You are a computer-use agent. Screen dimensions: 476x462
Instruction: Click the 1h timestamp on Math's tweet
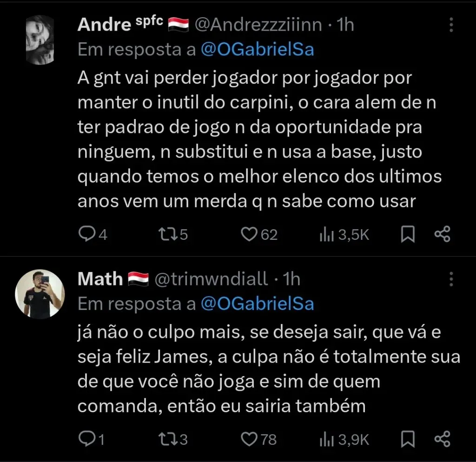coord(293,279)
